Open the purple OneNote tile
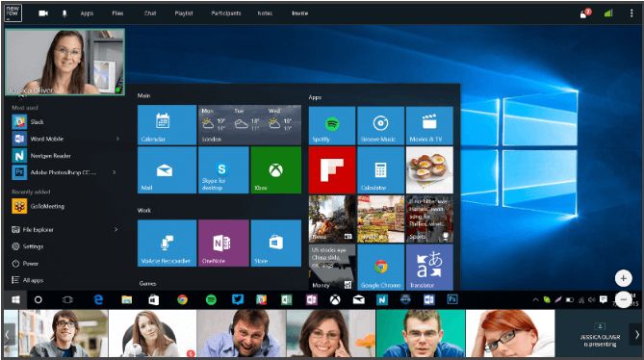644x360 pixels. [x=223, y=243]
